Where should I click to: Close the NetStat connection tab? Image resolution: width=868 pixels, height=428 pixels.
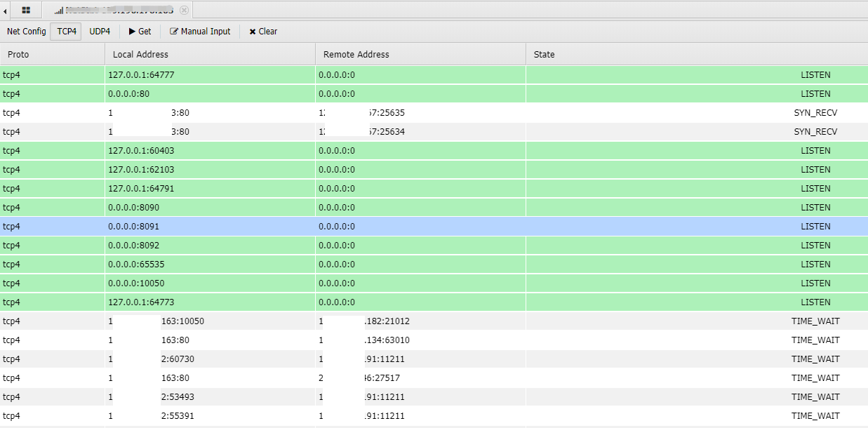click(x=184, y=11)
